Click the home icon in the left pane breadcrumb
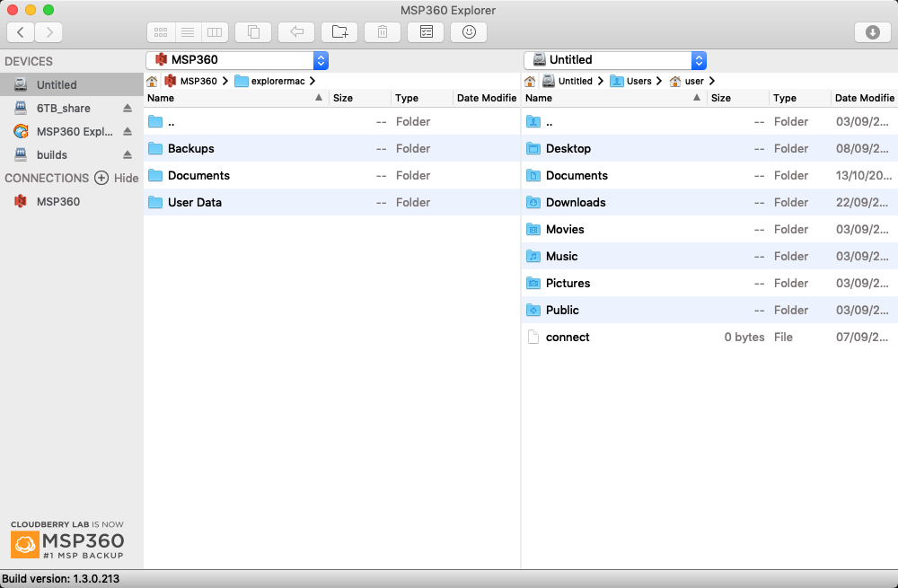This screenshot has width=898, height=588. coord(152,82)
